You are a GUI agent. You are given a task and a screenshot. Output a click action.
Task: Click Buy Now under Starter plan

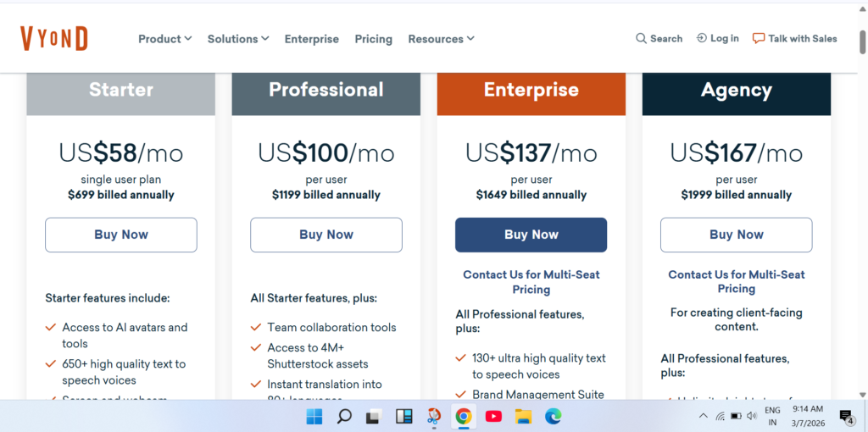point(121,235)
